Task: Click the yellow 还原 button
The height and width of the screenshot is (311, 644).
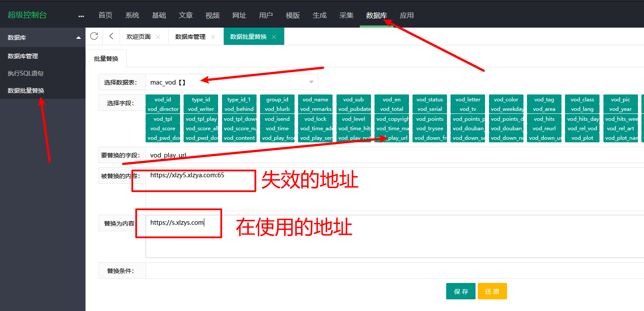Action: [x=492, y=292]
